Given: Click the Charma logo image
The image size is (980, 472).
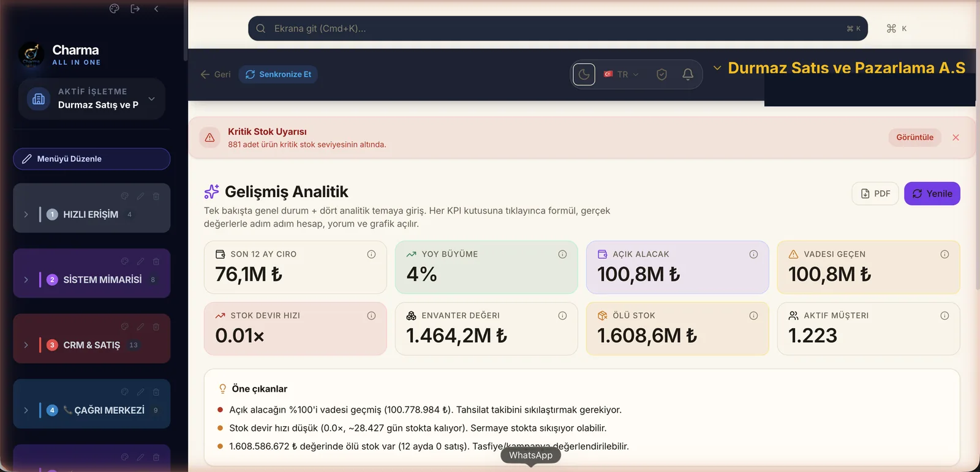Looking at the screenshot, I should coord(31,55).
